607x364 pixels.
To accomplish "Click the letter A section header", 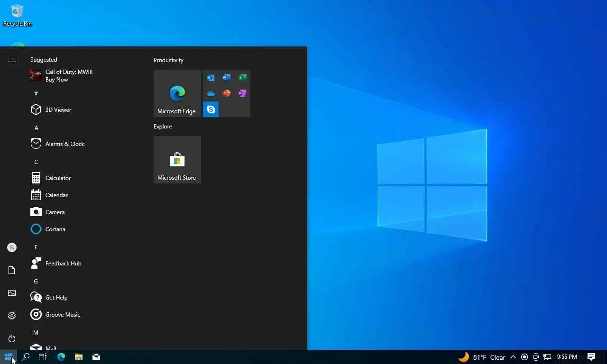I will tap(36, 127).
